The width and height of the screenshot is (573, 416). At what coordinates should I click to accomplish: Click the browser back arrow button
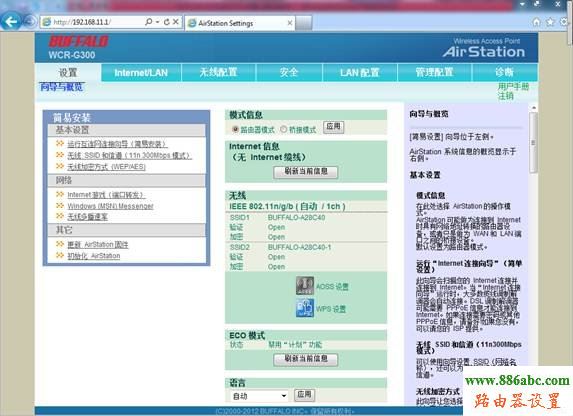coord(11,22)
